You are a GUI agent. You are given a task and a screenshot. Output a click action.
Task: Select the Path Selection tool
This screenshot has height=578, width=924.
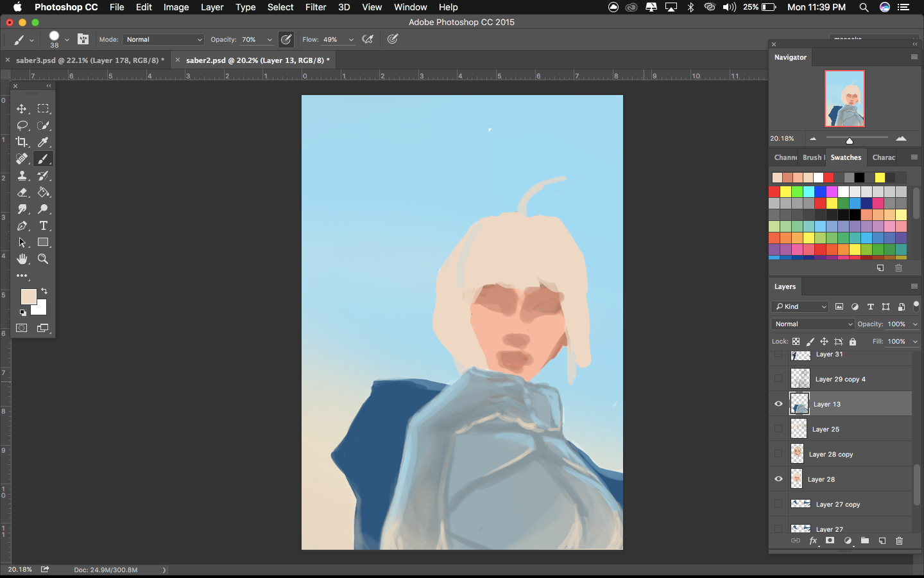(x=22, y=242)
